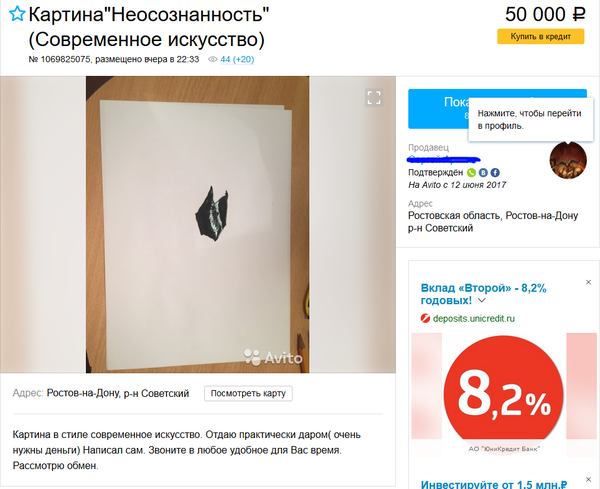Click the WhatsApp phone verified icon
The height and width of the screenshot is (489, 600).
click(471, 173)
